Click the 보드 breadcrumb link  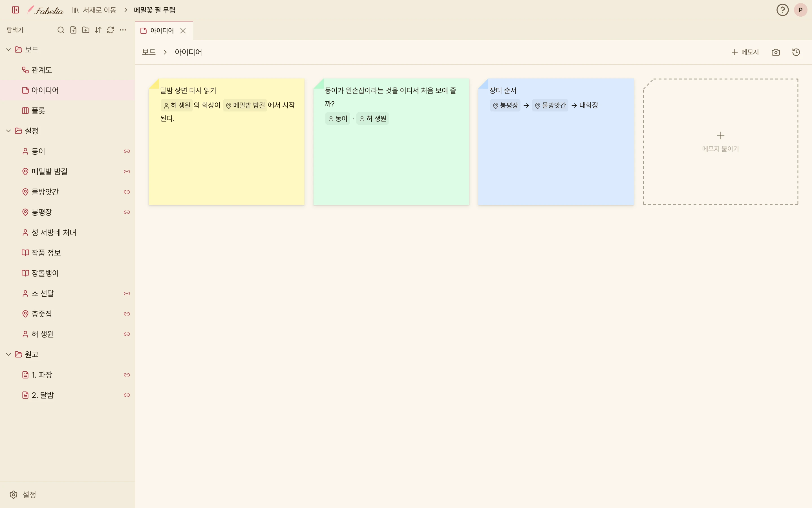point(149,52)
